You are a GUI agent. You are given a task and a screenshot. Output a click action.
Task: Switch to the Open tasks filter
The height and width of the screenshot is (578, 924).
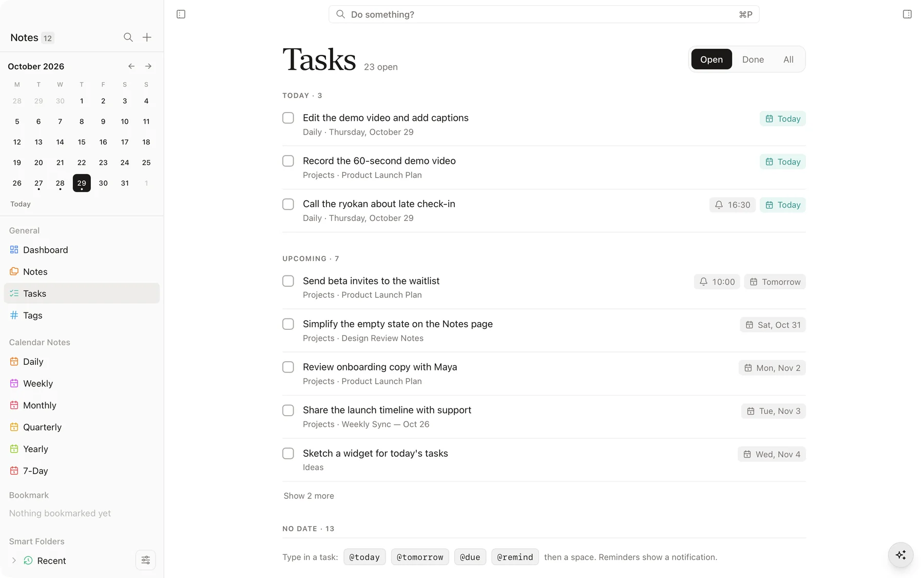tap(711, 59)
